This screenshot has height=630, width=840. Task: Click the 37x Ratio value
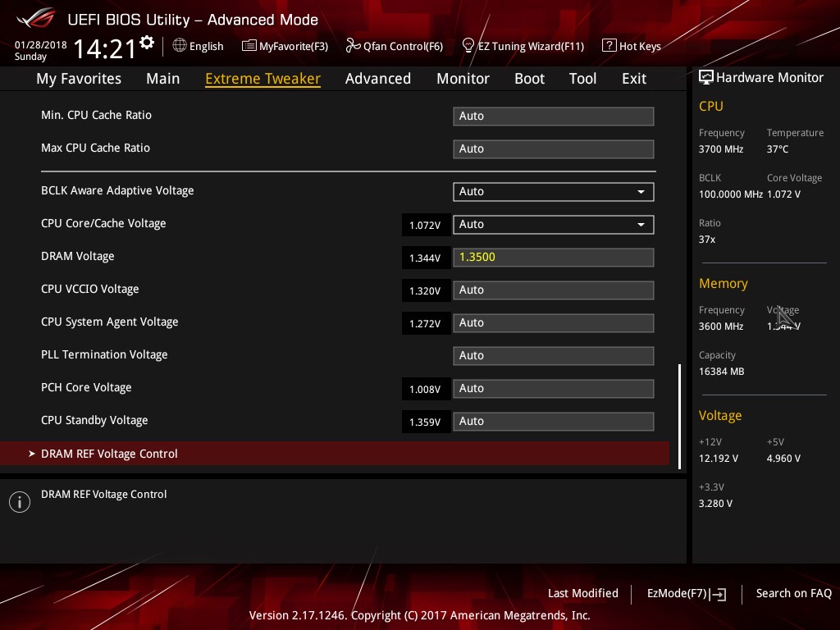tap(707, 240)
